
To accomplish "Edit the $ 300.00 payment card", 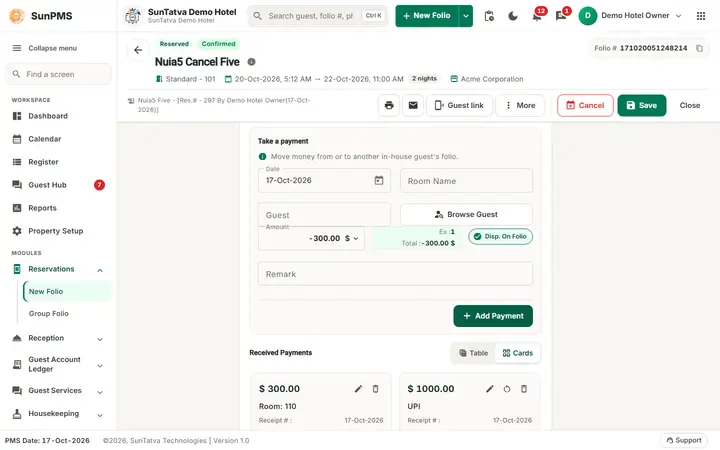I will 358,389.
